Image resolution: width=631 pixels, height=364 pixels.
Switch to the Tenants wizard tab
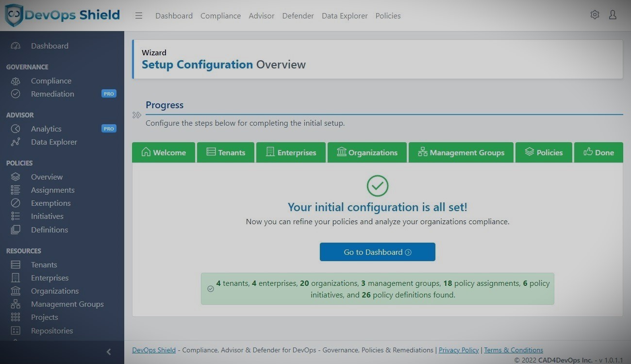226,152
